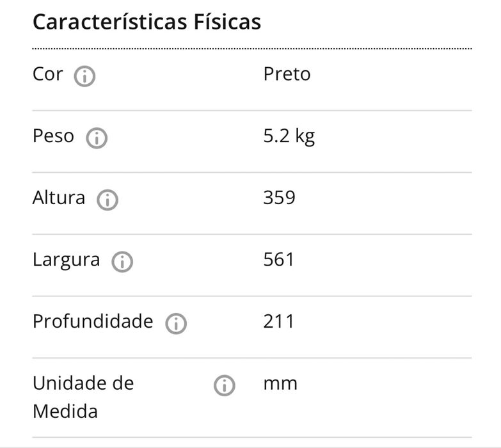Image resolution: width=501 pixels, height=448 pixels.
Task: Select the 561 width value
Action: click(279, 260)
